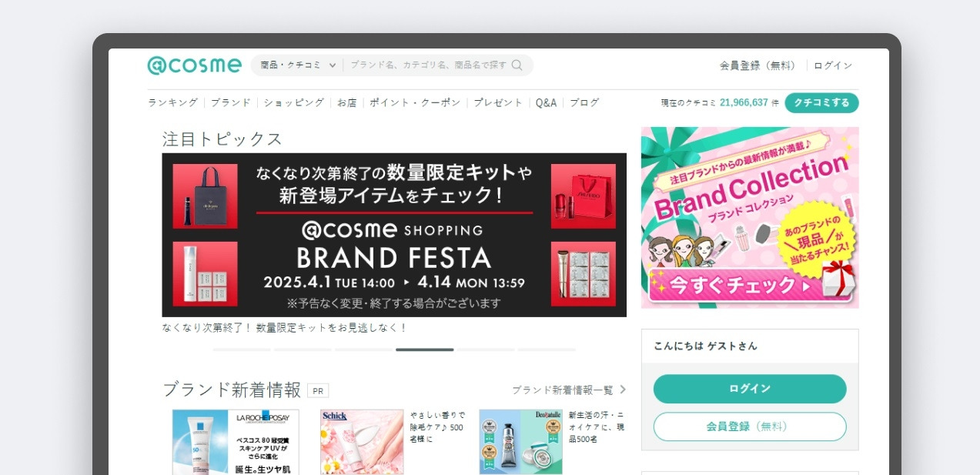Open the ブログ menu

(x=584, y=102)
